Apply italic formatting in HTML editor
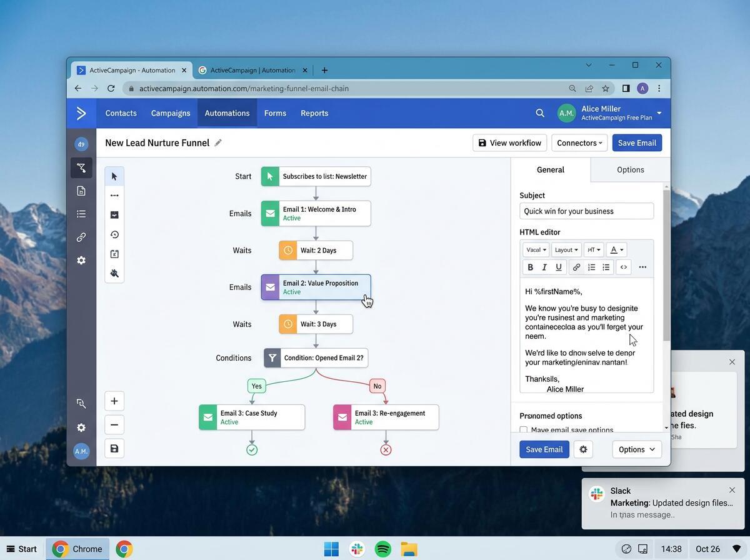Image resolution: width=750 pixels, height=560 pixels. 544,267
